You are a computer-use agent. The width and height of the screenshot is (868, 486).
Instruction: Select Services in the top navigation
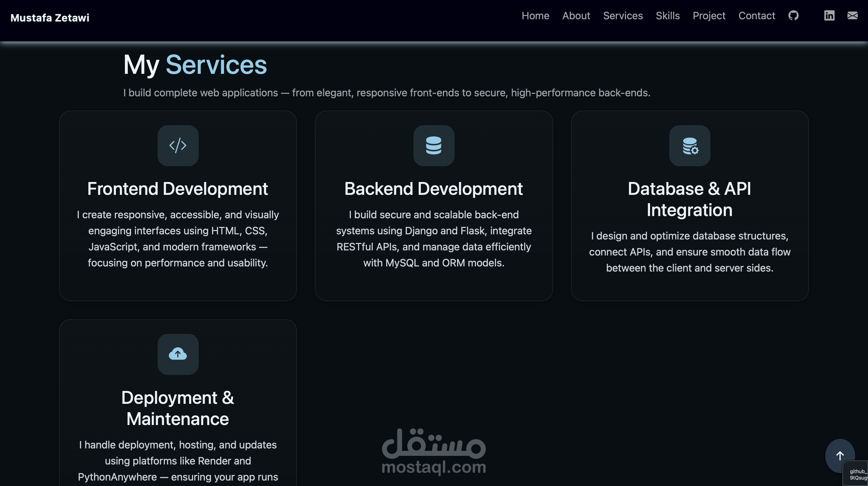pos(623,16)
